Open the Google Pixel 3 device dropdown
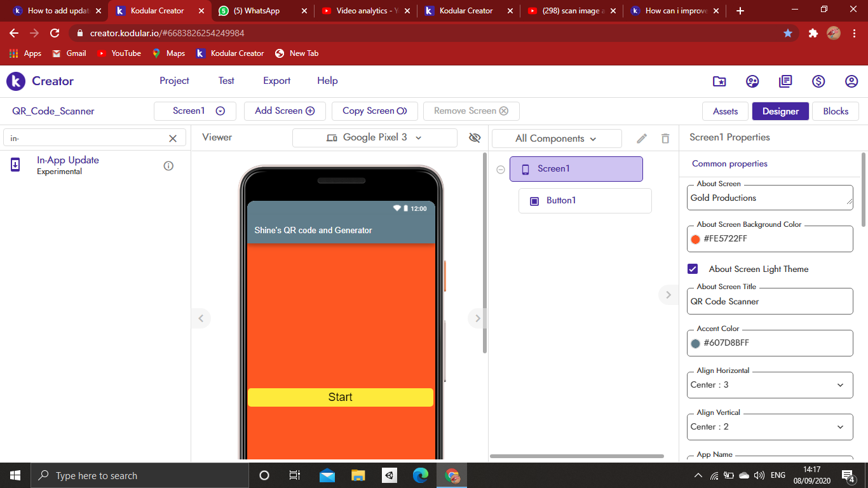This screenshot has height=488, width=868. tap(375, 138)
